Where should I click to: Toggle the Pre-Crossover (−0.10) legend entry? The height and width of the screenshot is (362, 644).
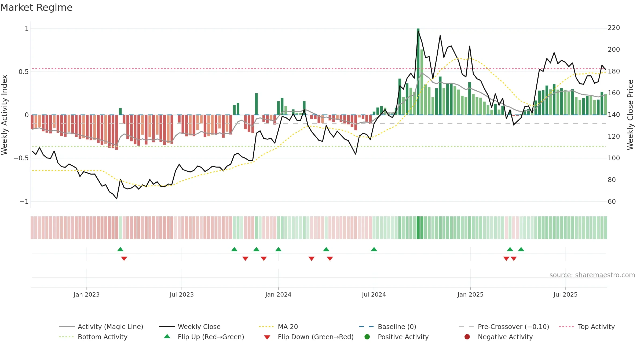tap(504, 327)
